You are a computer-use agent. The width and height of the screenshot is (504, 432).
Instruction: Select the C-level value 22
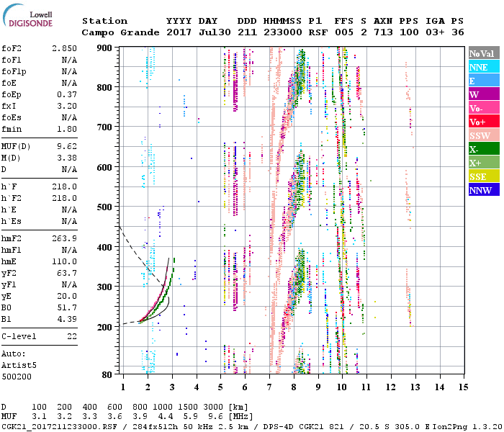[x=72, y=336]
